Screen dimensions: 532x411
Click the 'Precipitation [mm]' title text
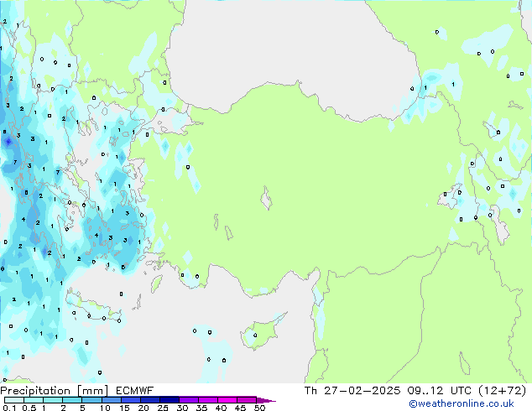55,391
